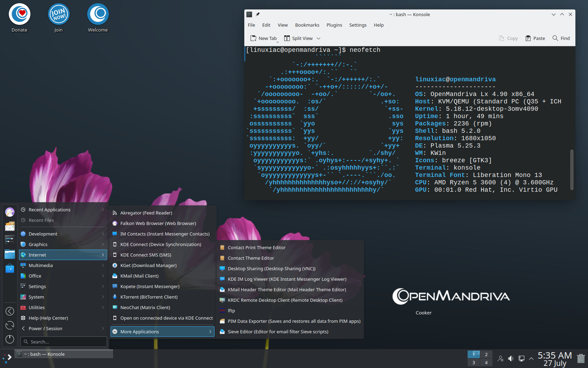Open KDE Connect SMS
This screenshot has height=368, width=588.
[x=162, y=255]
